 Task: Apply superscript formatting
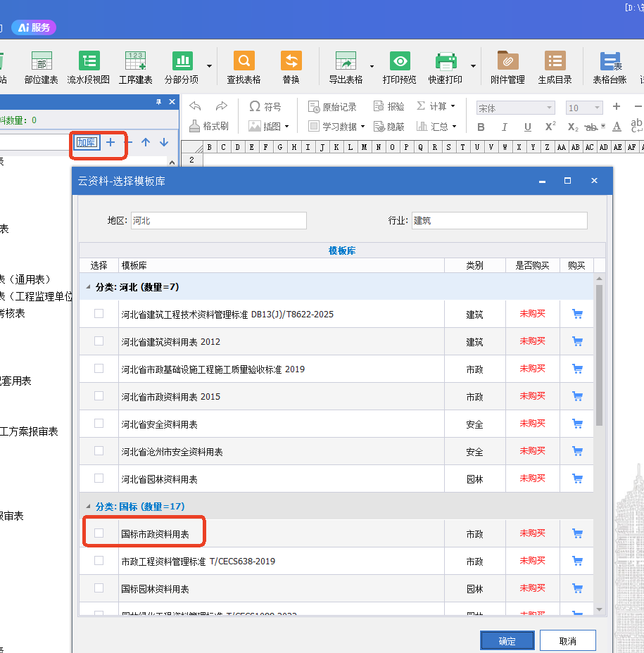[x=550, y=127]
